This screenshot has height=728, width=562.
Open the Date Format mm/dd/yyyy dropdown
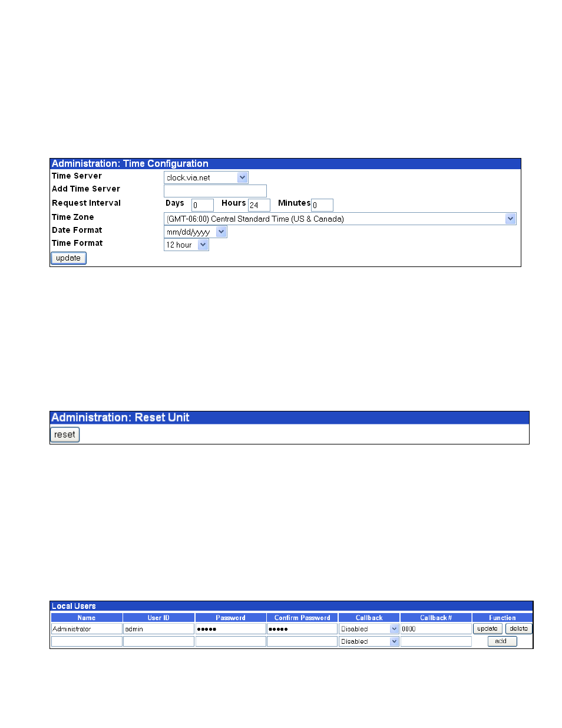point(195,232)
